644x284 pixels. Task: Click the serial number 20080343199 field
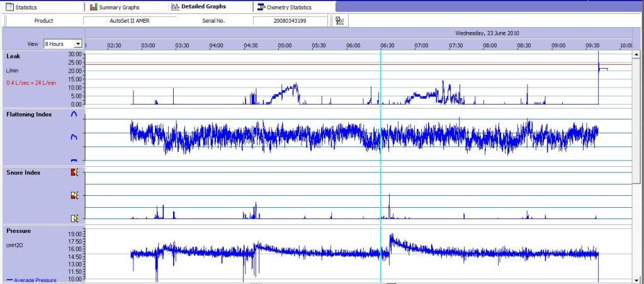tap(290, 21)
